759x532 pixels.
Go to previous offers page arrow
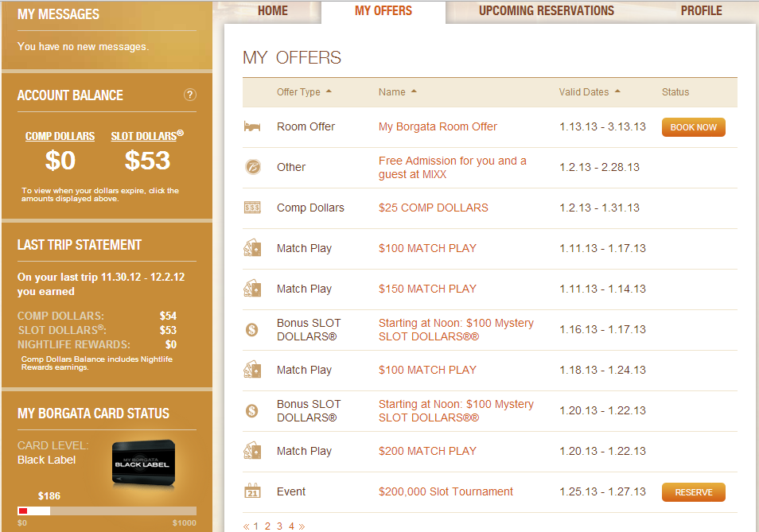246,526
